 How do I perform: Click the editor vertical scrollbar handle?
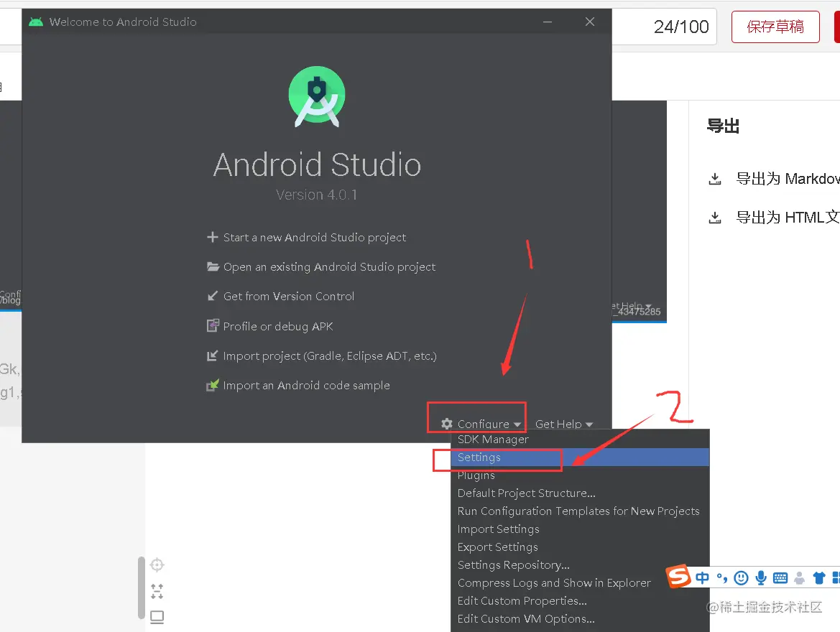click(x=142, y=588)
